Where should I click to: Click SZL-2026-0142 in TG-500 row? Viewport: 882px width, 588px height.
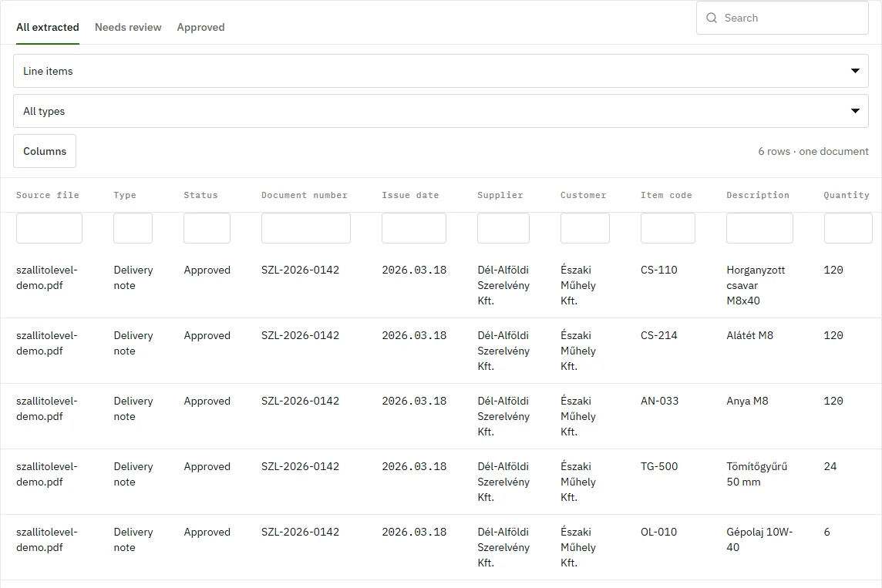pos(301,466)
